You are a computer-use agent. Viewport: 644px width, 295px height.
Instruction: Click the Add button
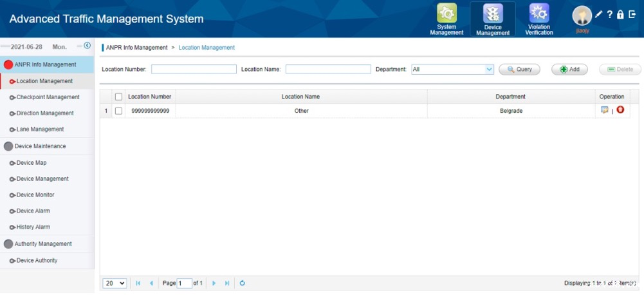coord(569,69)
